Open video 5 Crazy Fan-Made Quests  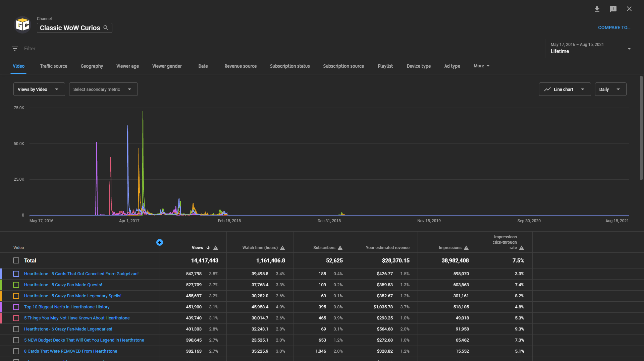(63, 285)
